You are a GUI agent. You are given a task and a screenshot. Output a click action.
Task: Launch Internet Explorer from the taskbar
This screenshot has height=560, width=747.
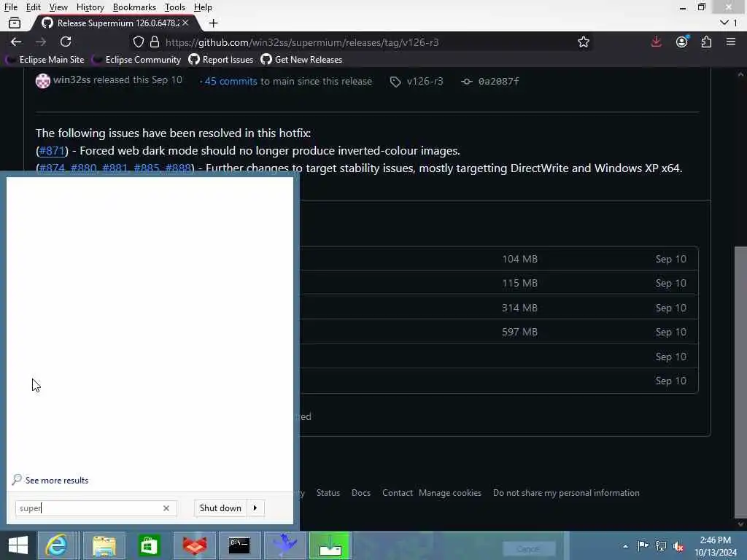coord(56,545)
